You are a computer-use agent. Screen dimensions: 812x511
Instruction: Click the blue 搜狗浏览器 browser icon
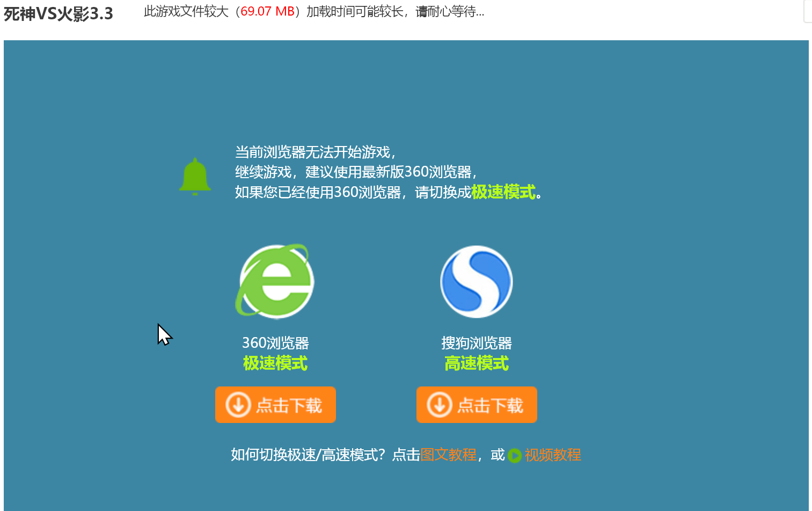pos(476,281)
